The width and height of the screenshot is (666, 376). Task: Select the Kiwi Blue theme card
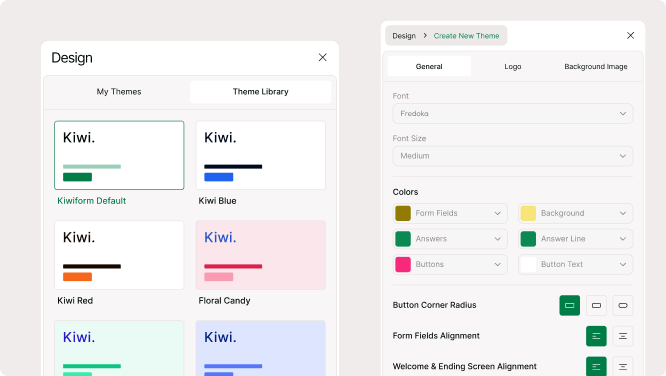point(260,155)
